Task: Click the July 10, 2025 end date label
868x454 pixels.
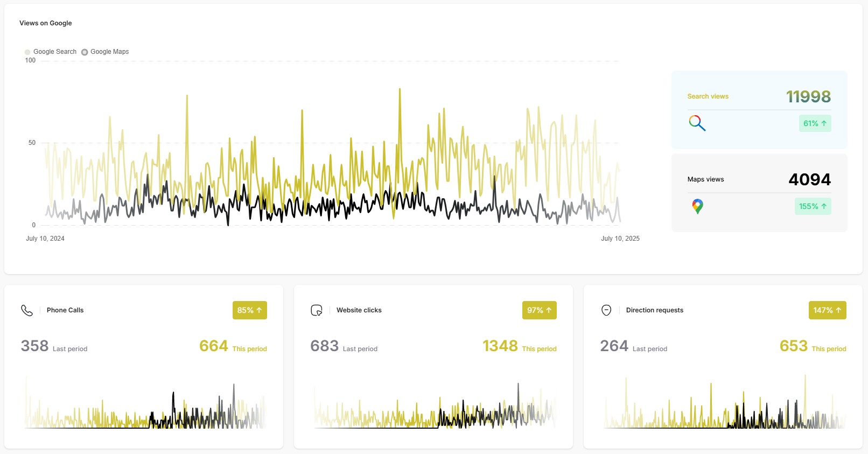Action: coord(620,239)
